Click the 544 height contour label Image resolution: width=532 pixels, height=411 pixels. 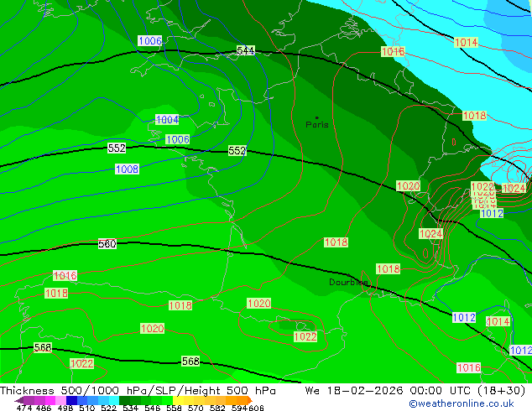(246, 50)
